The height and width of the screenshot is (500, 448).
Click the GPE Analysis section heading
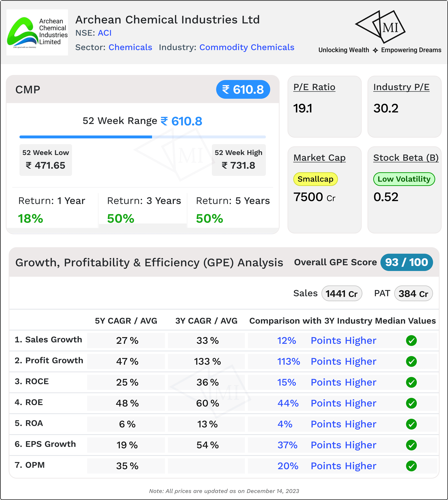click(149, 263)
